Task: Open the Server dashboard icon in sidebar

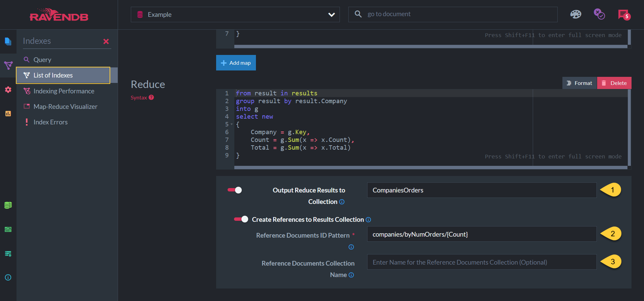Action: pyautogui.click(x=8, y=229)
